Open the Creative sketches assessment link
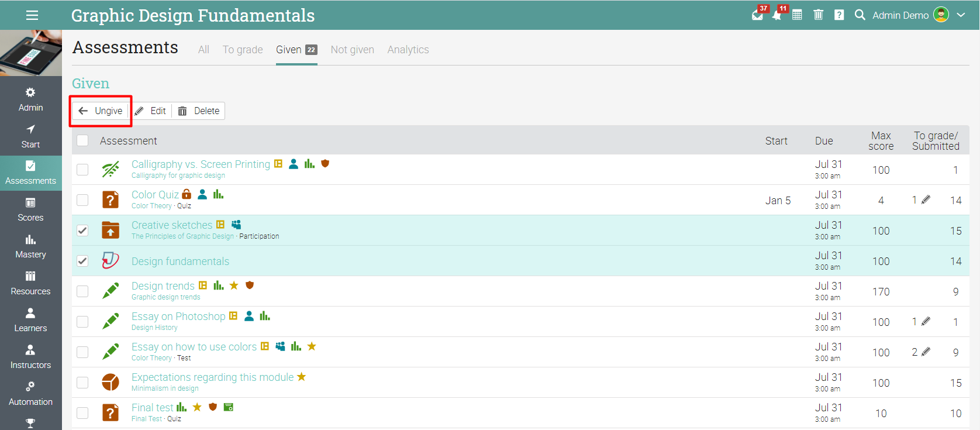Screen dimensions: 980x430 pyautogui.click(x=172, y=225)
